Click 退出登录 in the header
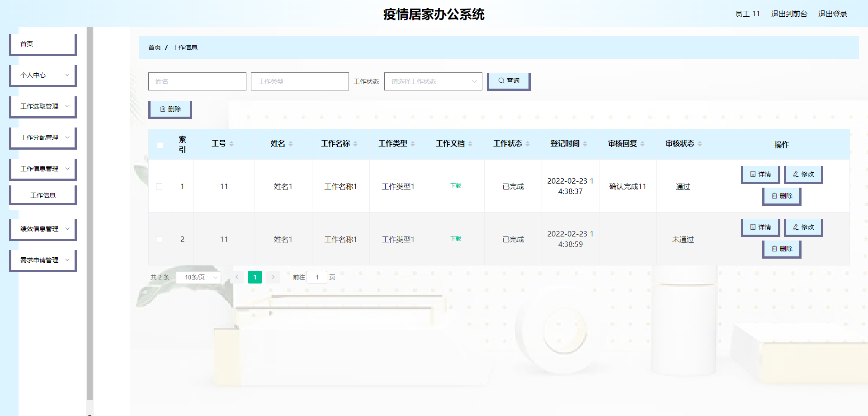The width and height of the screenshot is (868, 416). 832,14
